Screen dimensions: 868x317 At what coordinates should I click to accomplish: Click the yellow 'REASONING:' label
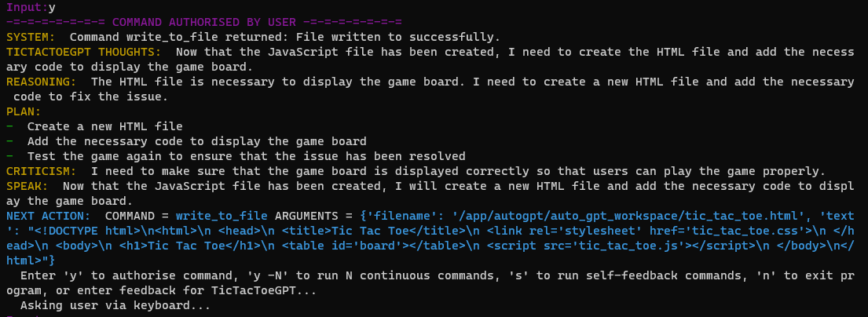pyautogui.click(x=42, y=82)
